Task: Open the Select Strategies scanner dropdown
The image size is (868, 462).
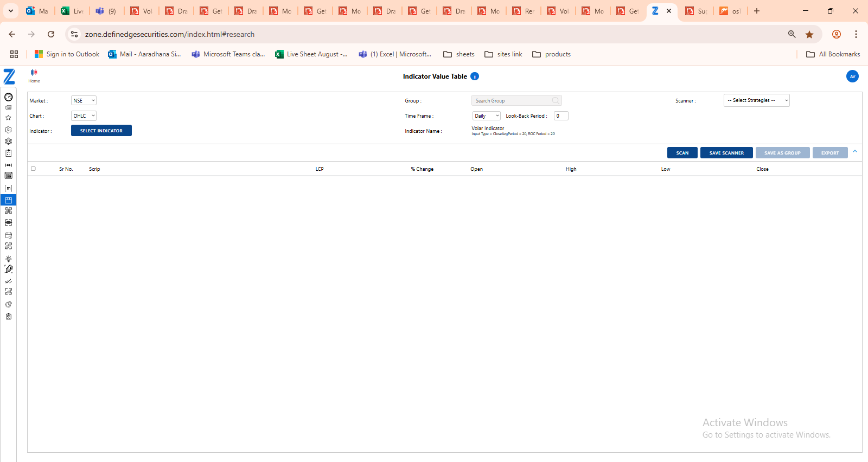Action: [x=756, y=100]
